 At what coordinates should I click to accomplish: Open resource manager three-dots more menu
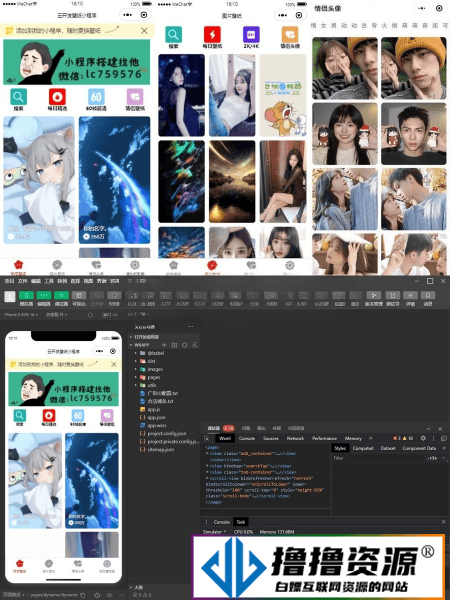coord(191,326)
